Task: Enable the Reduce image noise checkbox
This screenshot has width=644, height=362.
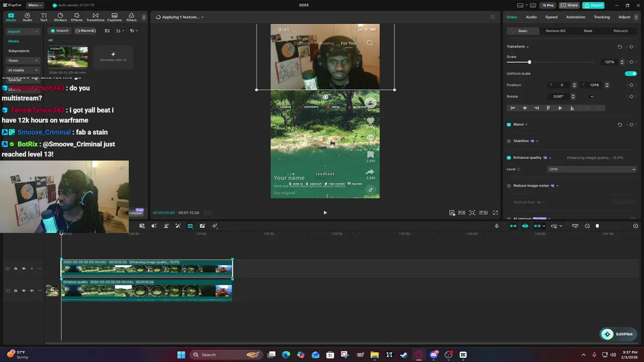Action: point(509,186)
